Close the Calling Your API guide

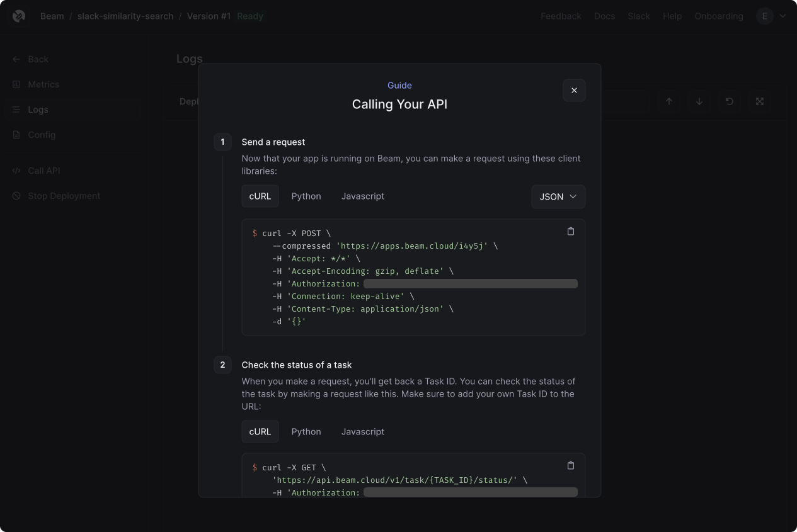[x=574, y=91]
